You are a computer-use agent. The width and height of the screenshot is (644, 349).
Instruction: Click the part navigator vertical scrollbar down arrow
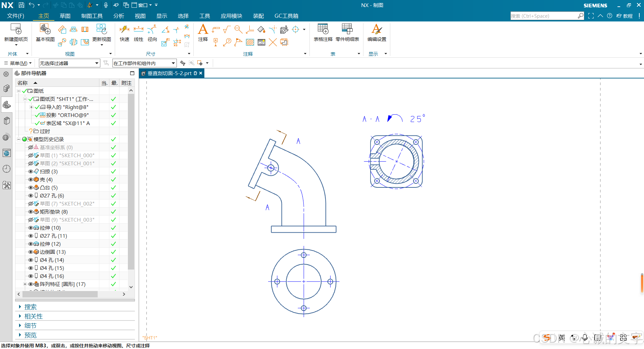coord(131,287)
